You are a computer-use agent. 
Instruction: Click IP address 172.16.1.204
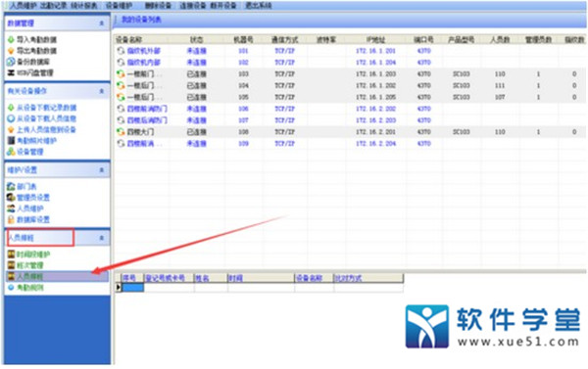click(375, 63)
